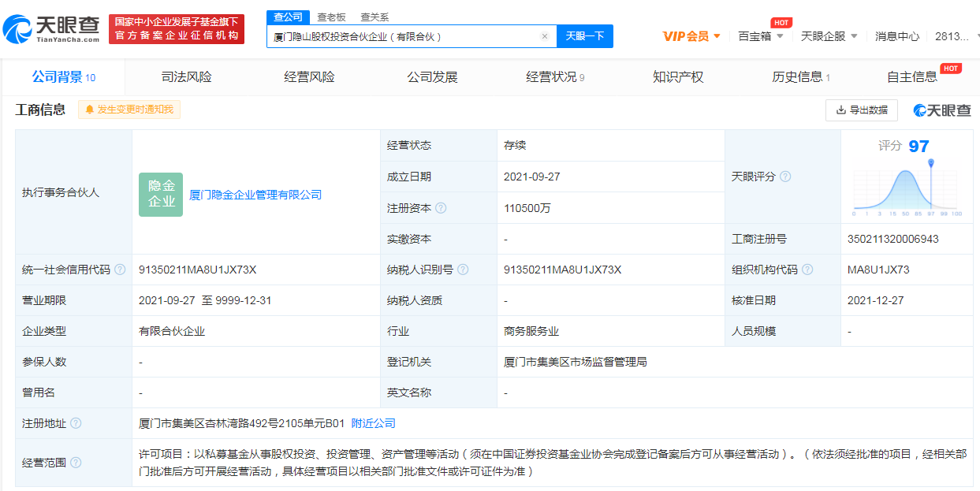Viewport: 980px width, 491px height.
Task: Open 厦门隐金企业管理有限公司 link
Action: click(x=255, y=195)
